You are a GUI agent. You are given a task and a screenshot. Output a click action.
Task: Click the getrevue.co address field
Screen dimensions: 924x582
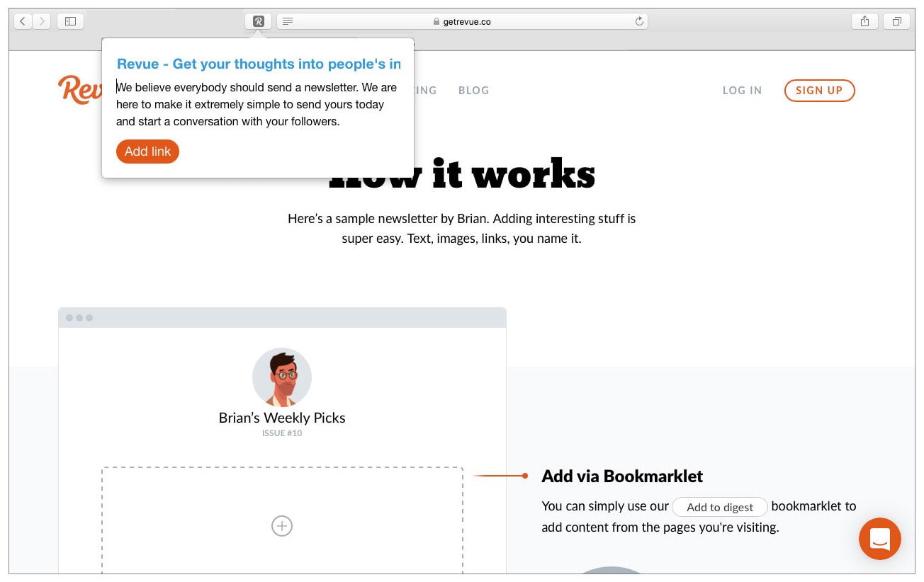pos(462,21)
